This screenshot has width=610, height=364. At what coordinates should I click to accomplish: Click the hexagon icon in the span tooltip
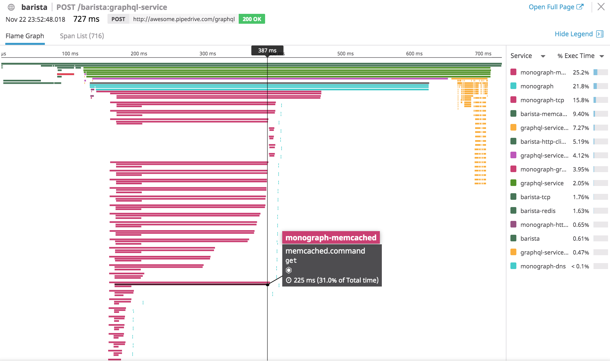(x=289, y=270)
